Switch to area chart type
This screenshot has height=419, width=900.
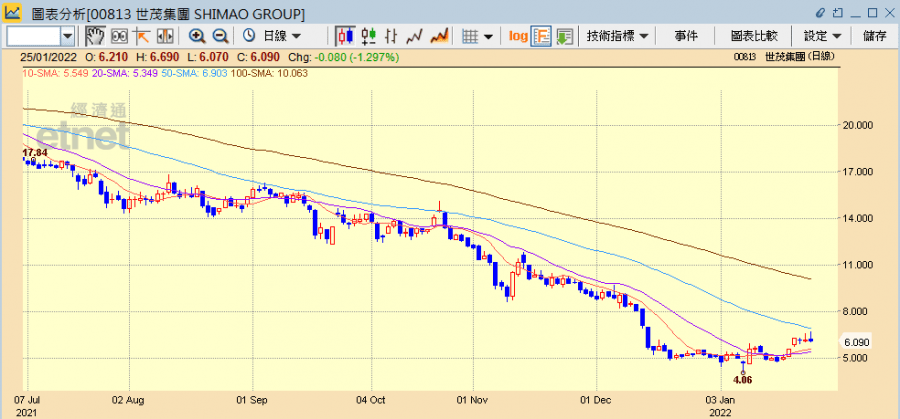(438, 36)
